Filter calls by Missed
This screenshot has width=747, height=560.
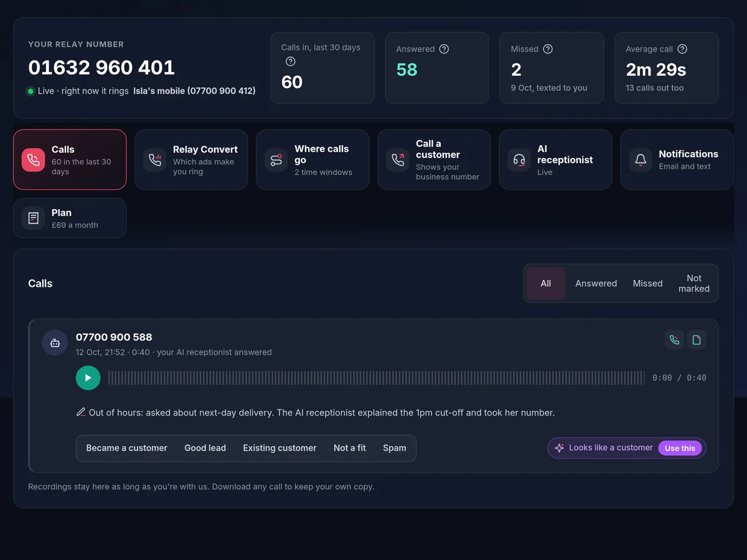pyautogui.click(x=647, y=283)
